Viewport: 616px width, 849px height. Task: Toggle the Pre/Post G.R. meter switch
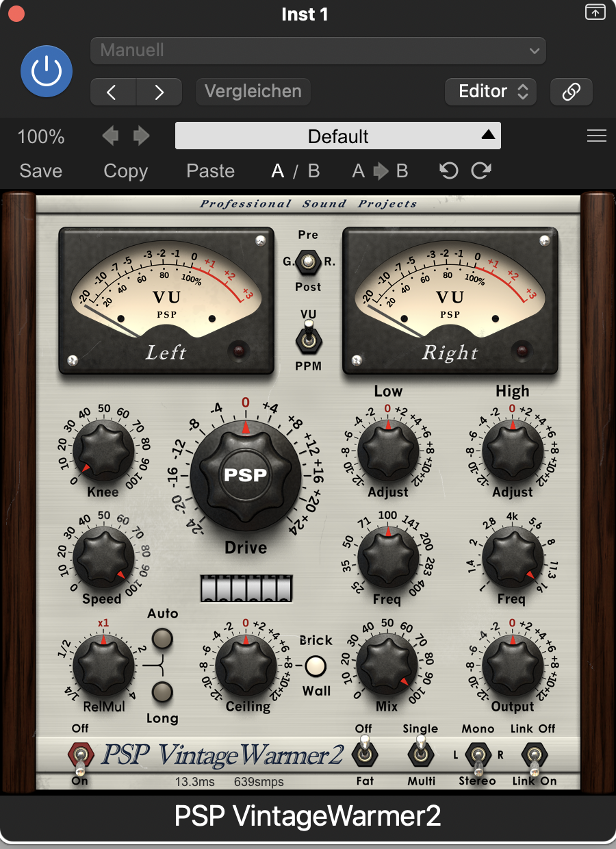coord(309,261)
